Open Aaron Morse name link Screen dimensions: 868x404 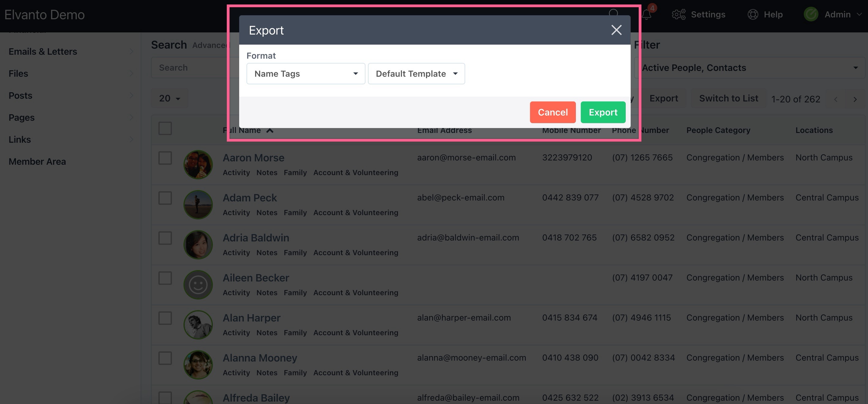click(x=253, y=158)
